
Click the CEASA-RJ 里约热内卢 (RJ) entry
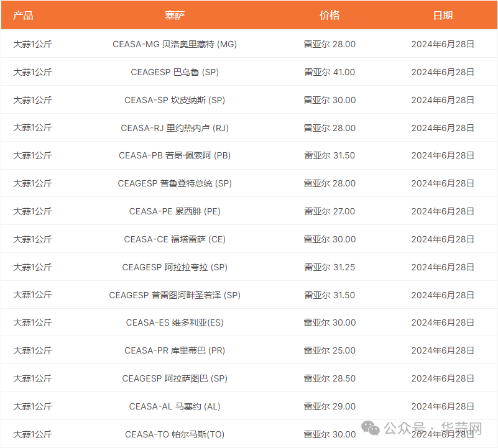pyautogui.click(x=175, y=128)
